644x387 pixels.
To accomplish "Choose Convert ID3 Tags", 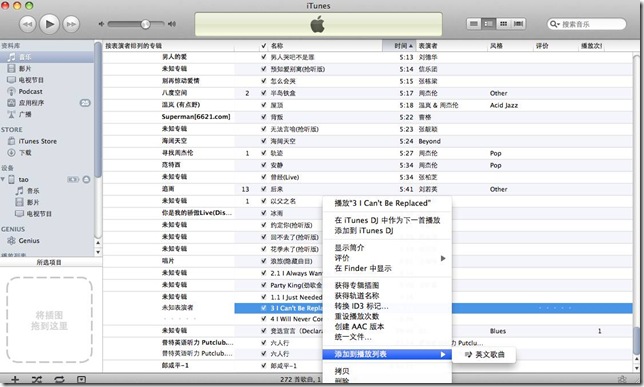I will pyautogui.click(x=387, y=306).
